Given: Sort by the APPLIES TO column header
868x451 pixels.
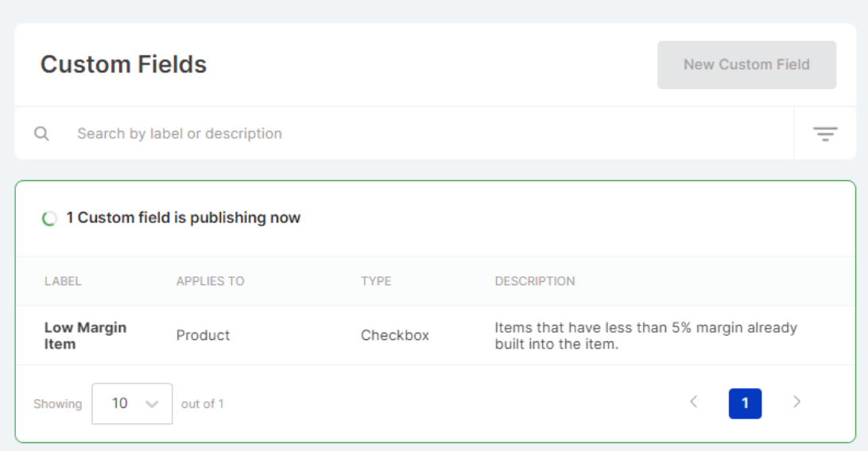Looking at the screenshot, I should tap(210, 281).
